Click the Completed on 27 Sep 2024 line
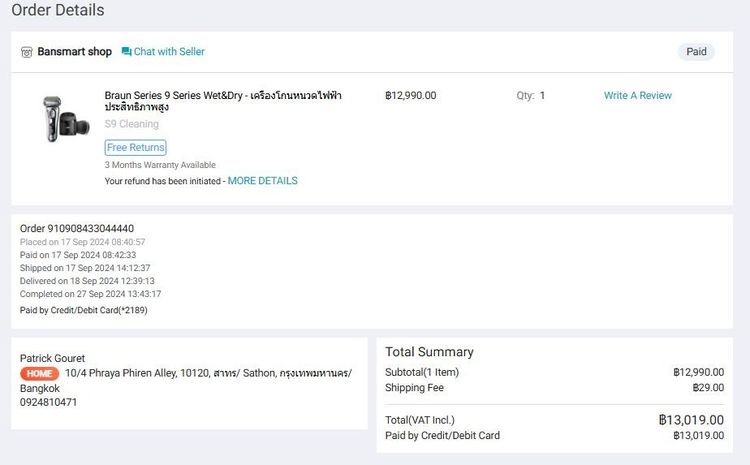The width and height of the screenshot is (750, 465). pos(90,294)
